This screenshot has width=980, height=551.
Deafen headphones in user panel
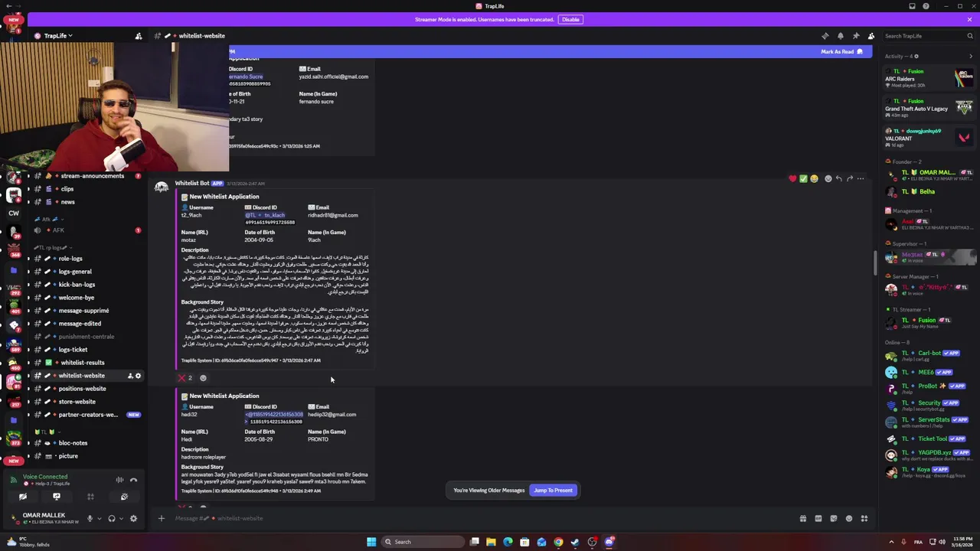(x=112, y=519)
